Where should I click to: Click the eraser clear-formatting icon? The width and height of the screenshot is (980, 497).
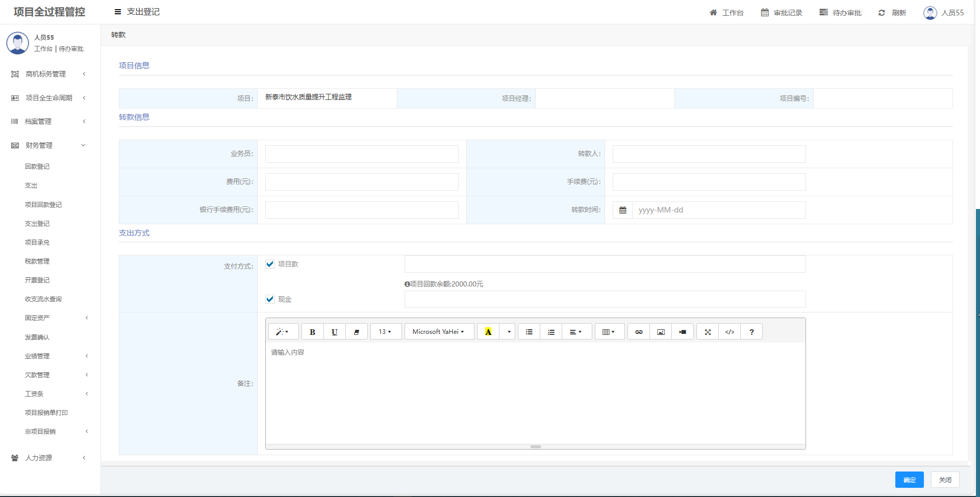pyautogui.click(x=356, y=332)
